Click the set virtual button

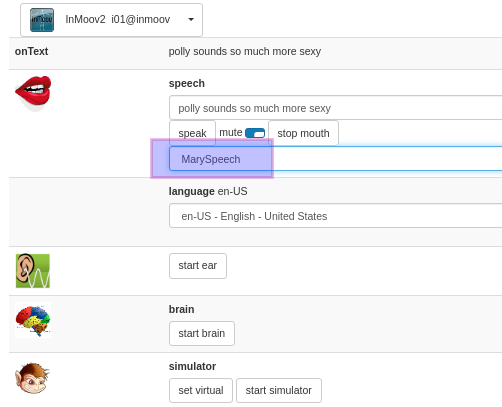coord(201,390)
